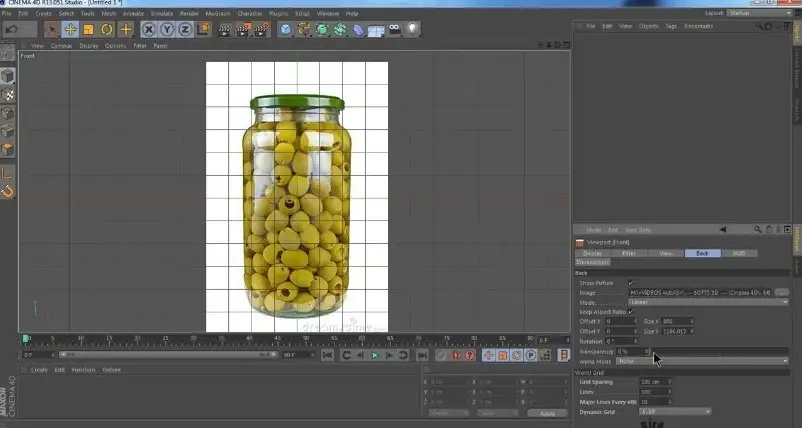
Task: Click image path browse button
Action: [782, 292]
